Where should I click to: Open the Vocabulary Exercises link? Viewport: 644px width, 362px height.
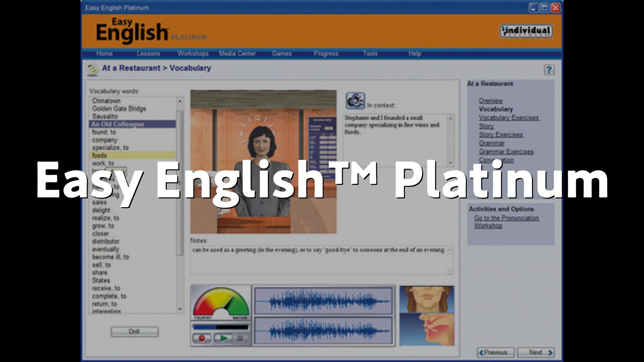tap(508, 118)
